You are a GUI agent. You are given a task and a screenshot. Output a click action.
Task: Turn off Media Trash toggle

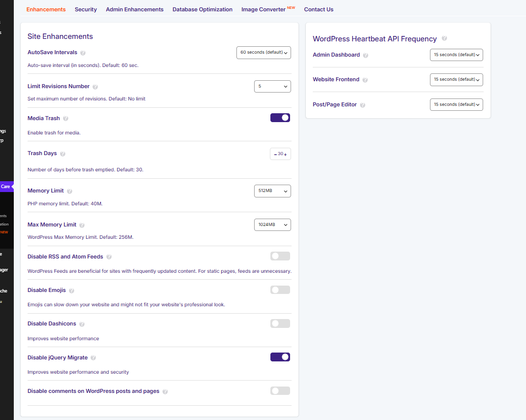(x=280, y=118)
